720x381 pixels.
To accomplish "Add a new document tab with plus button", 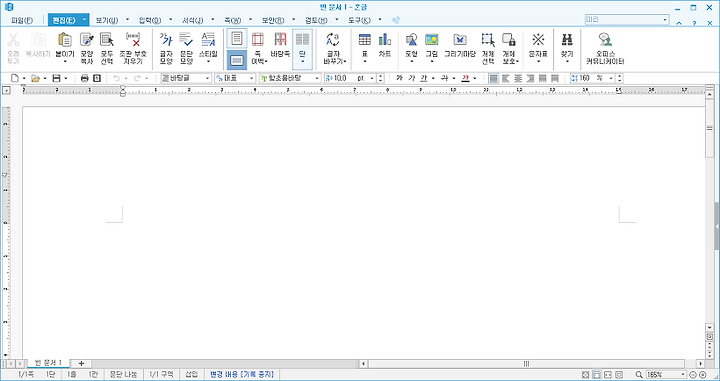I will pyautogui.click(x=81, y=364).
